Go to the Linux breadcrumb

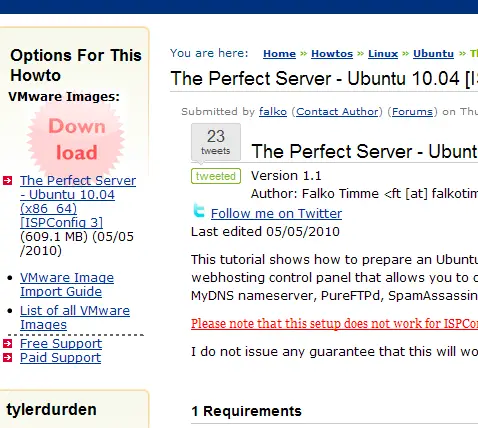tap(383, 54)
